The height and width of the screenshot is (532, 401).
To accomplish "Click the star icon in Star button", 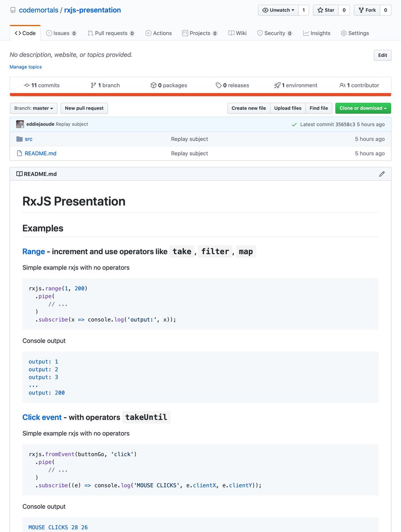I will pyautogui.click(x=320, y=10).
